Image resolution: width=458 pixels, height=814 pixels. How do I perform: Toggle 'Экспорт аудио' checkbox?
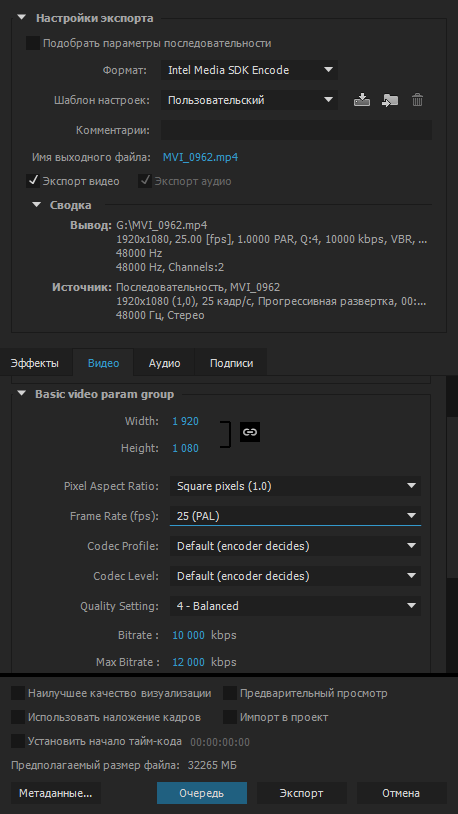click(145, 181)
